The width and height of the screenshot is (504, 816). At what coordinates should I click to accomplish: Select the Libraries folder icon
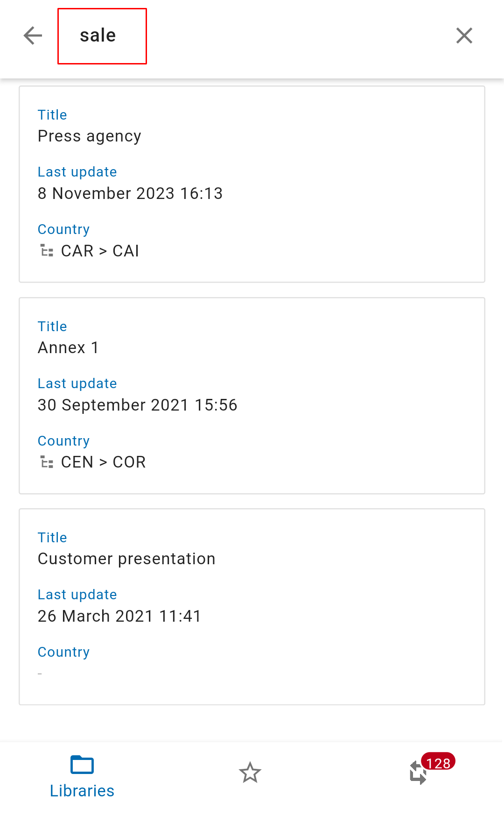[x=82, y=765]
